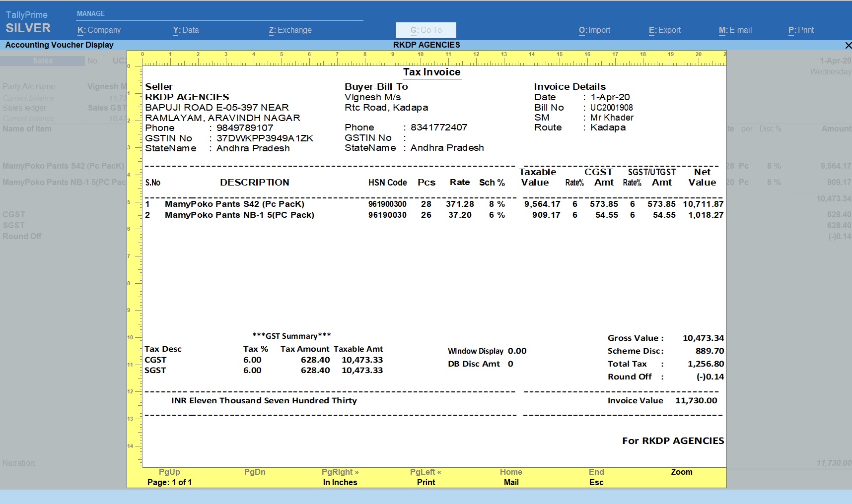
Task: Click Route Kadapa value
Action: tap(608, 127)
